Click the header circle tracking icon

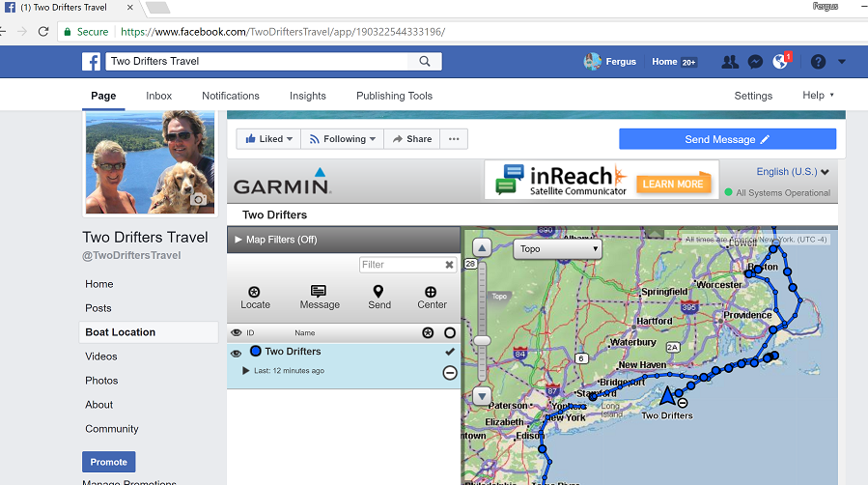[450, 332]
